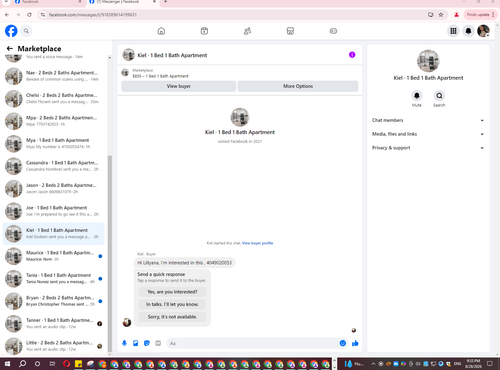
Task: Open the Facebook menu grid icon
Action: 453,31
